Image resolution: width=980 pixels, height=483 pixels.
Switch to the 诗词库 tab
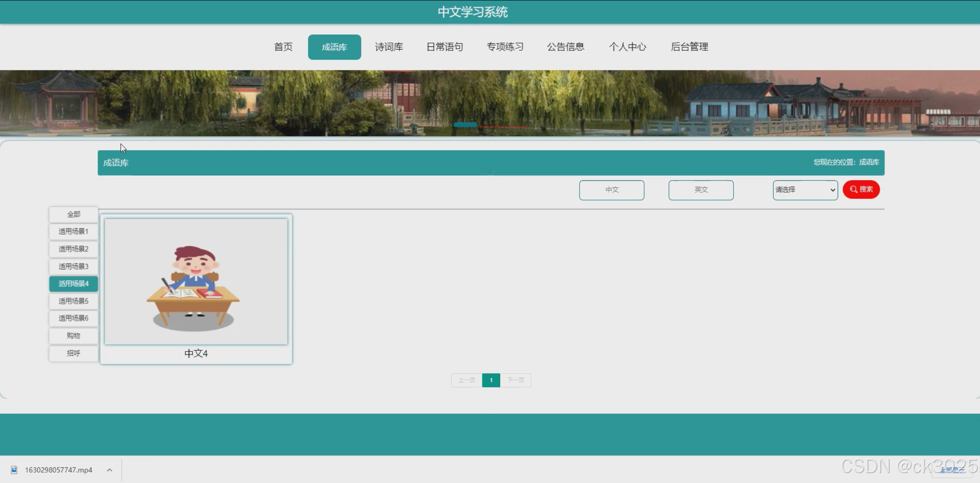389,47
